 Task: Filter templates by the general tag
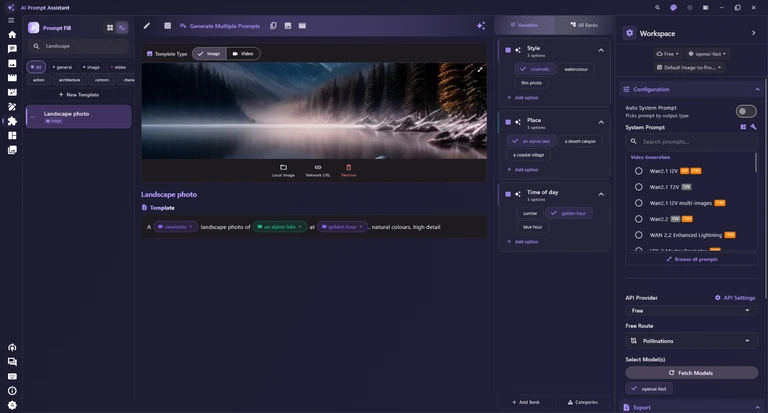click(62, 67)
